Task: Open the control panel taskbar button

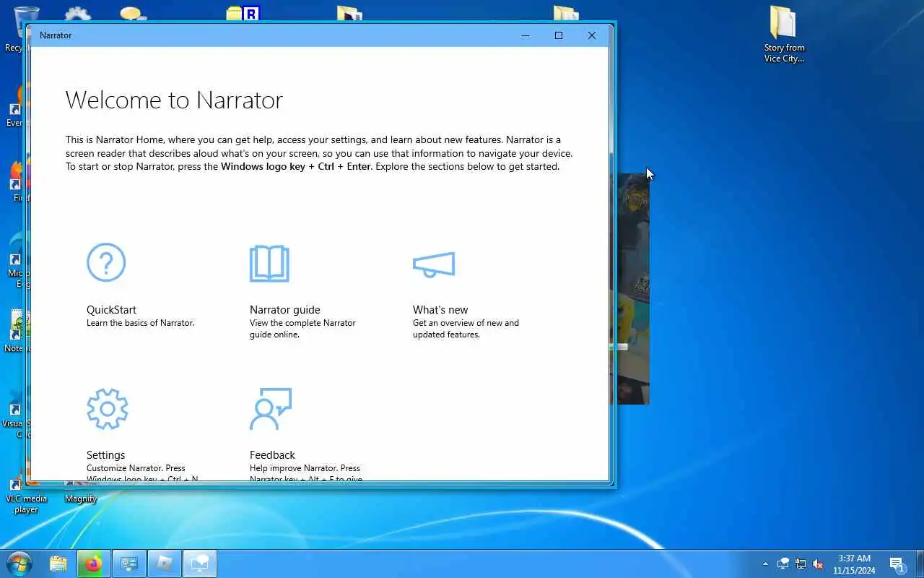Action: (129, 564)
